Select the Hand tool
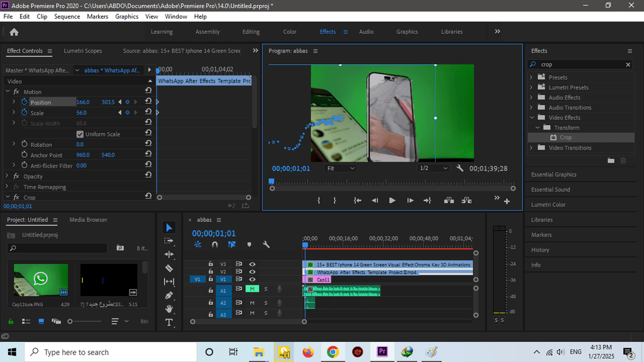Screen dimensions: 644x362 pos(169,309)
